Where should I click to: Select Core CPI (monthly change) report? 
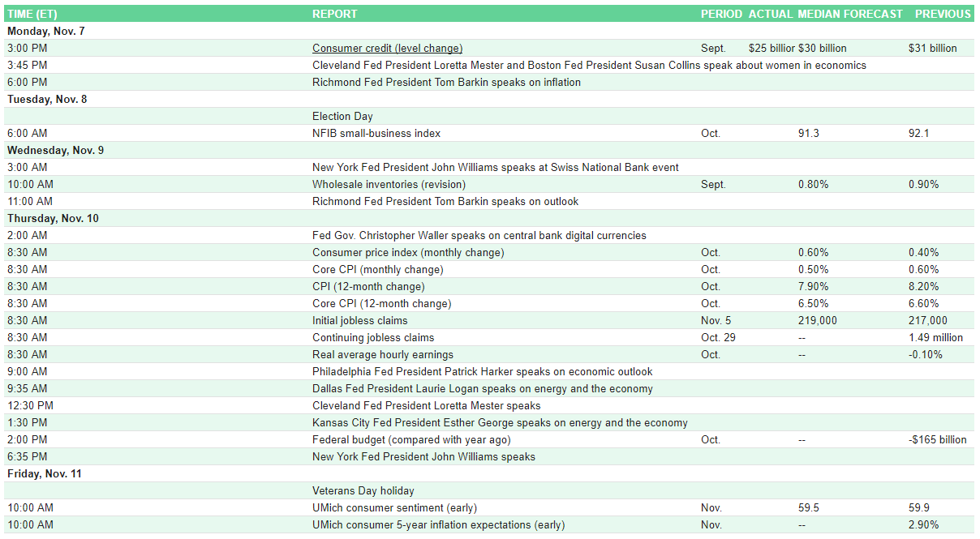point(378,269)
